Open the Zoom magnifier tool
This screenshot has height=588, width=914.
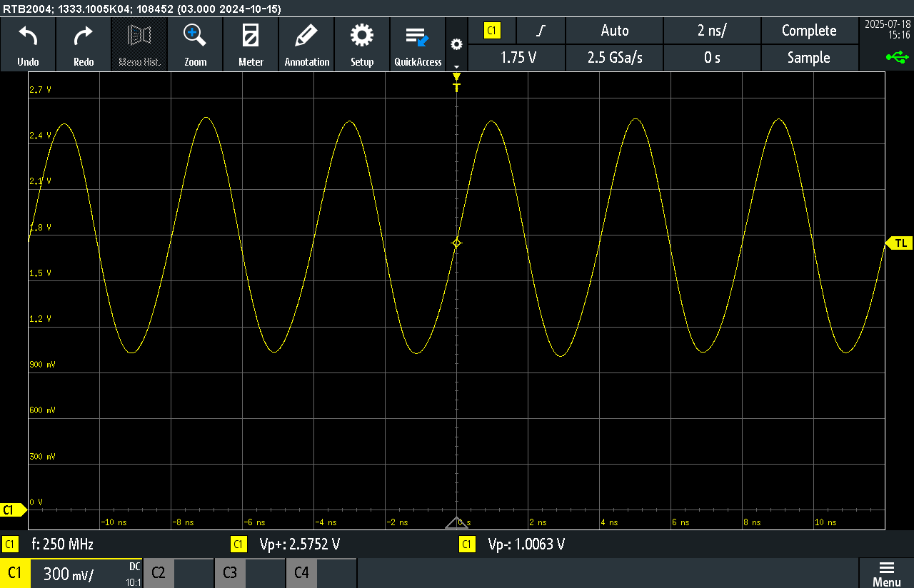[x=195, y=44]
